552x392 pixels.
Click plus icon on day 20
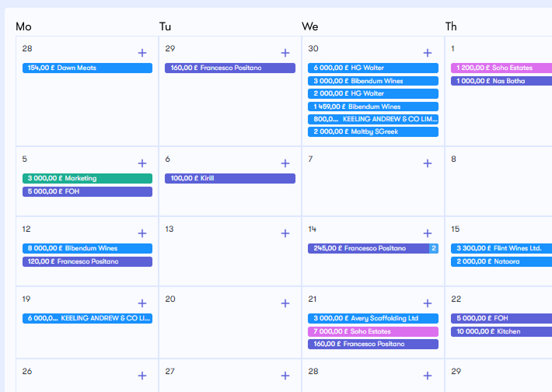(x=285, y=303)
